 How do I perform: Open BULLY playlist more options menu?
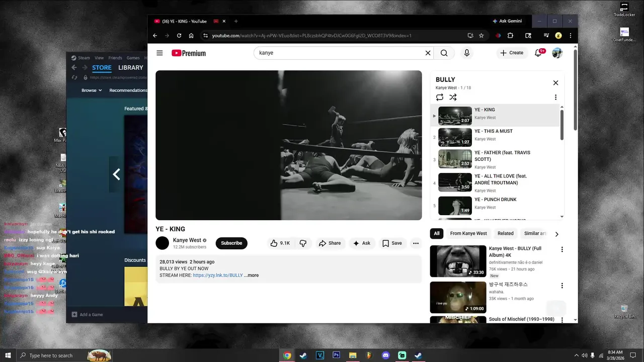click(555, 97)
